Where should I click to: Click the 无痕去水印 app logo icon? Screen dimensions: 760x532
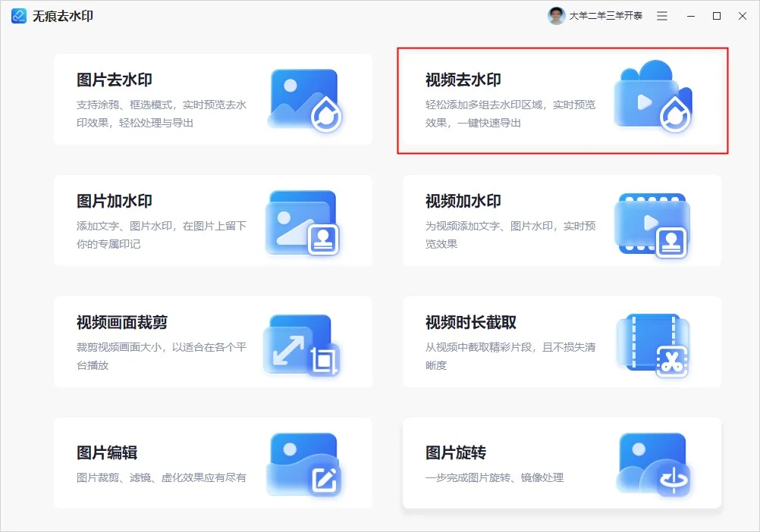click(x=19, y=15)
